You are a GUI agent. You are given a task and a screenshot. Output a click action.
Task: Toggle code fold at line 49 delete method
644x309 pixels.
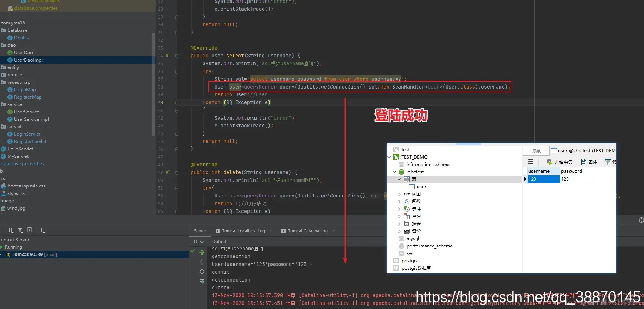[x=177, y=173]
